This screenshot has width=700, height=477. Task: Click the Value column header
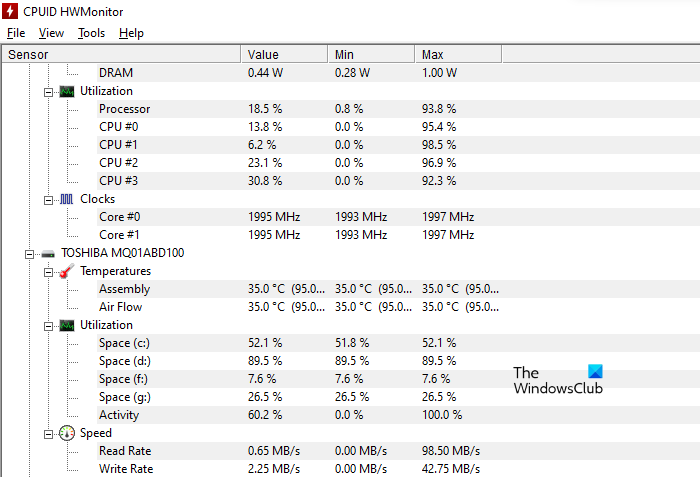click(x=263, y=54)
